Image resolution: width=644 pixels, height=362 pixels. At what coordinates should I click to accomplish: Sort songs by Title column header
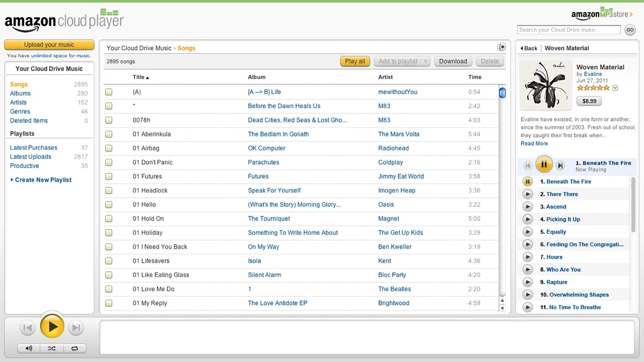[141, 77]
